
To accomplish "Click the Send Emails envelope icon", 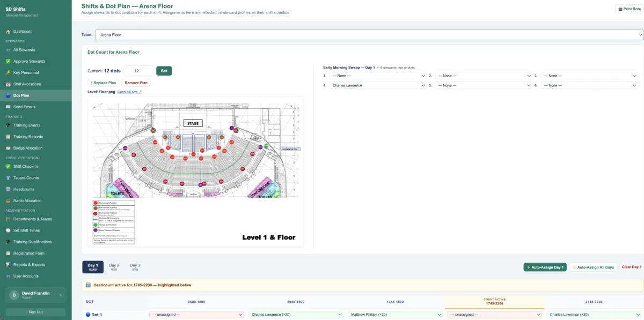I will (x=8, y=107).
